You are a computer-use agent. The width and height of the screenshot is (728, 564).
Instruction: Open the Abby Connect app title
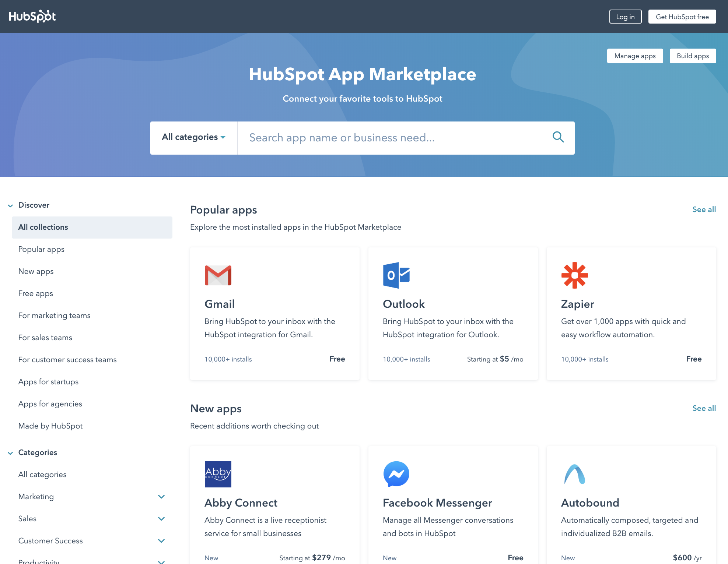[241, 503]
